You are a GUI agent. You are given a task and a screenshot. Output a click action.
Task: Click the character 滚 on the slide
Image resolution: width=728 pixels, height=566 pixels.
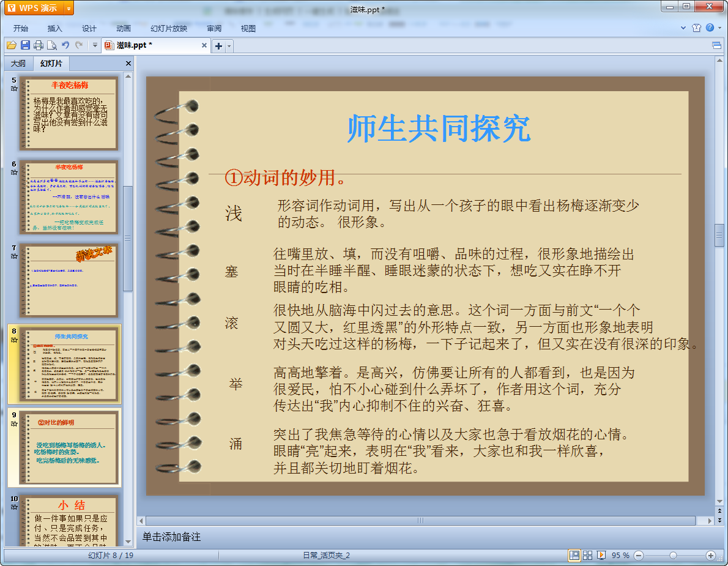231,322
